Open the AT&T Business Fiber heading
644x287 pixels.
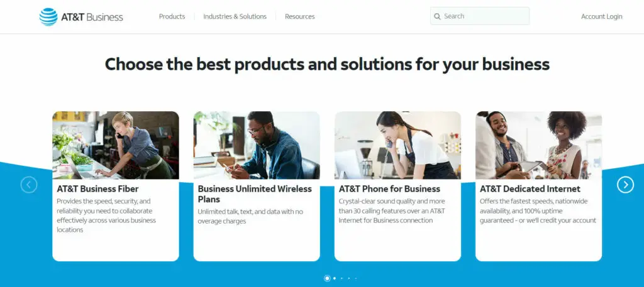97,189
